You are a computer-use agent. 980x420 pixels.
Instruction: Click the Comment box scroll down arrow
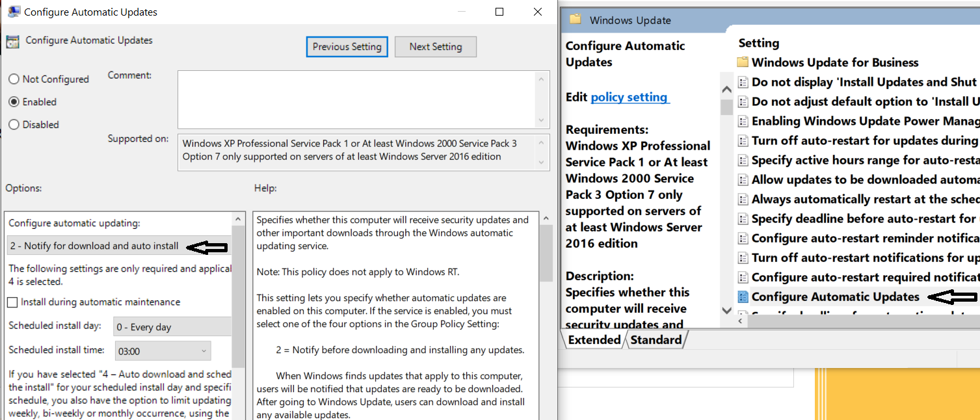(x=541, y=120)
